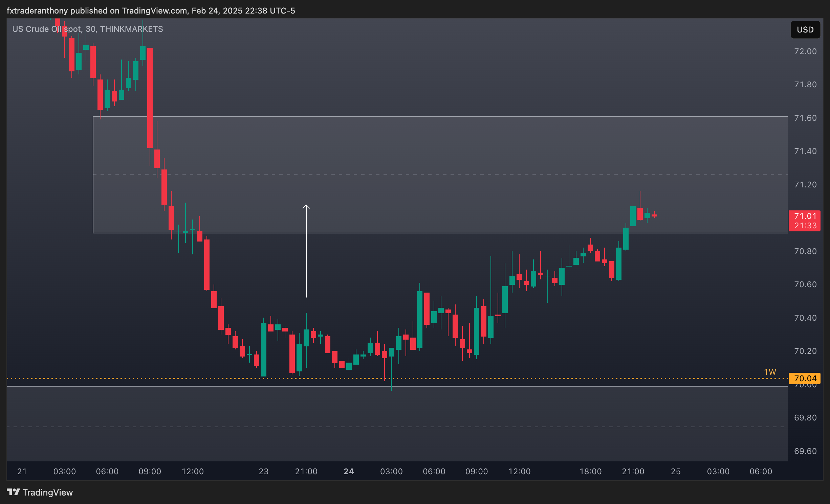
Task: Click the 70.20 price axis label
Action: tap(805, 351)
